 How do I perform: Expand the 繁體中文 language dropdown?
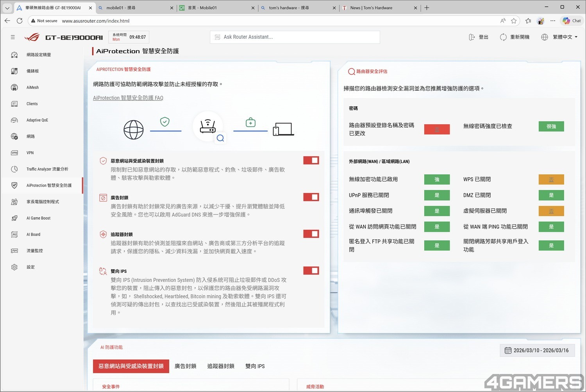[565, 37]
